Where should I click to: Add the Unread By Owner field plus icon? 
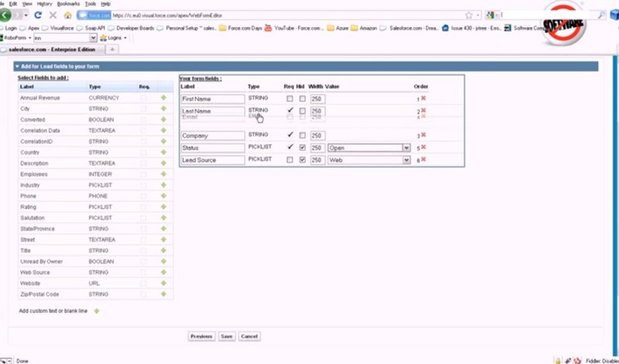click(x=163, y=261)
